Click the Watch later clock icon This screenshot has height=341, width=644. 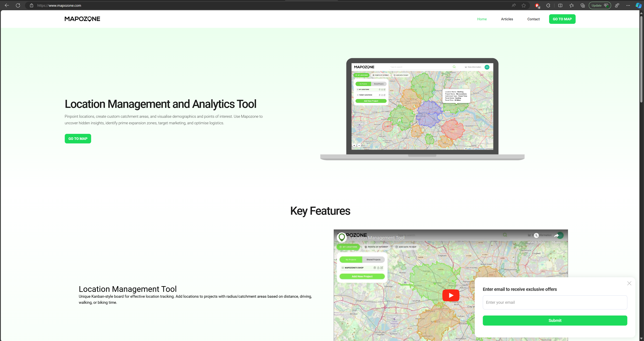coord(536,235)
